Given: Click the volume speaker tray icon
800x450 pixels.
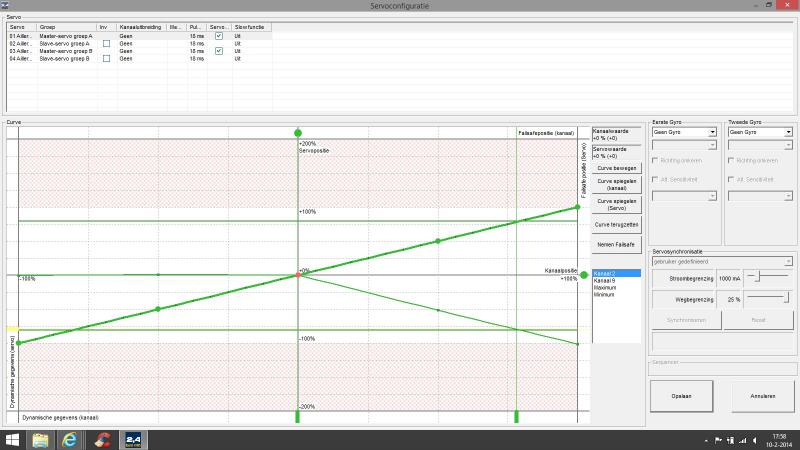Looking at the screenshot, I should [x=755, y=440].
